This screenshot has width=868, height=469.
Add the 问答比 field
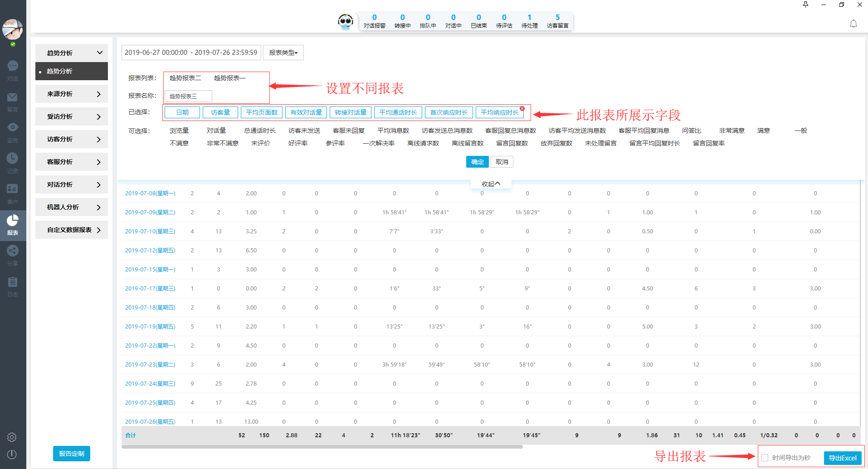(x=692, y=131)
